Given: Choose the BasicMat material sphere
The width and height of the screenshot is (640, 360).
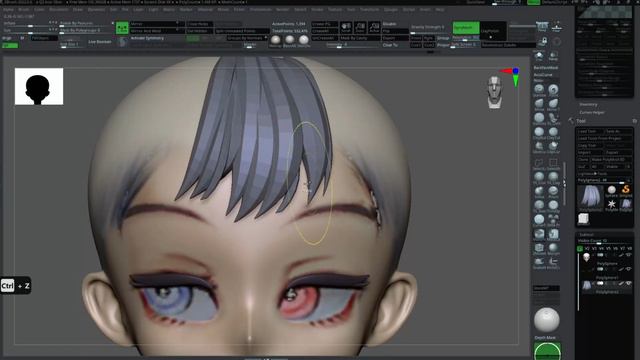Looking at the screenshot, I should [290, 40].
